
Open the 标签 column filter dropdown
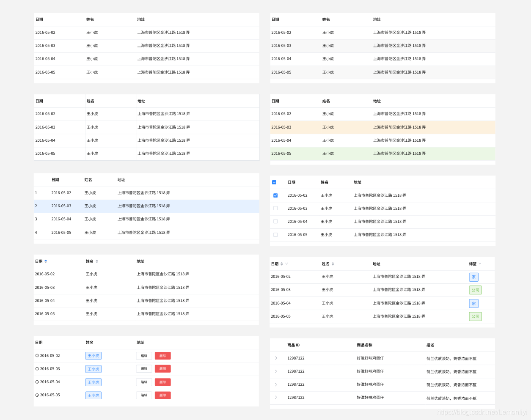[480, 264]
